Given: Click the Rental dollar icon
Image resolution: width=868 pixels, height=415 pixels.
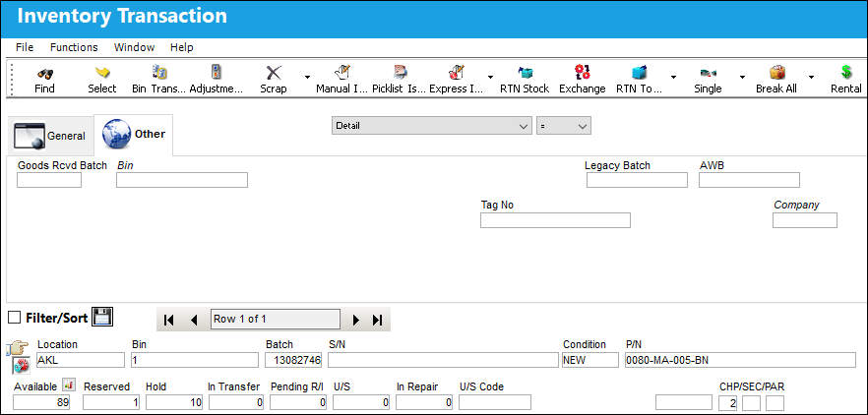Looking at the screenshot, I should coord(846,73).
